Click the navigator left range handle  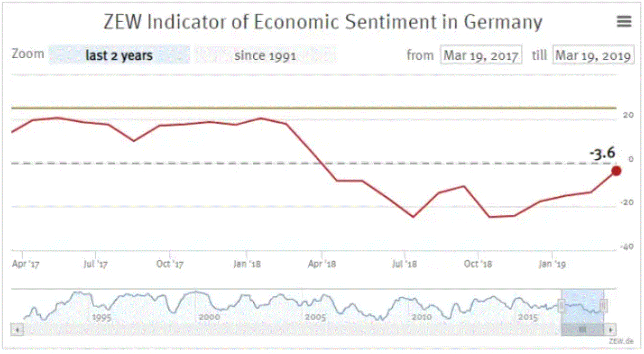point(562,305)
